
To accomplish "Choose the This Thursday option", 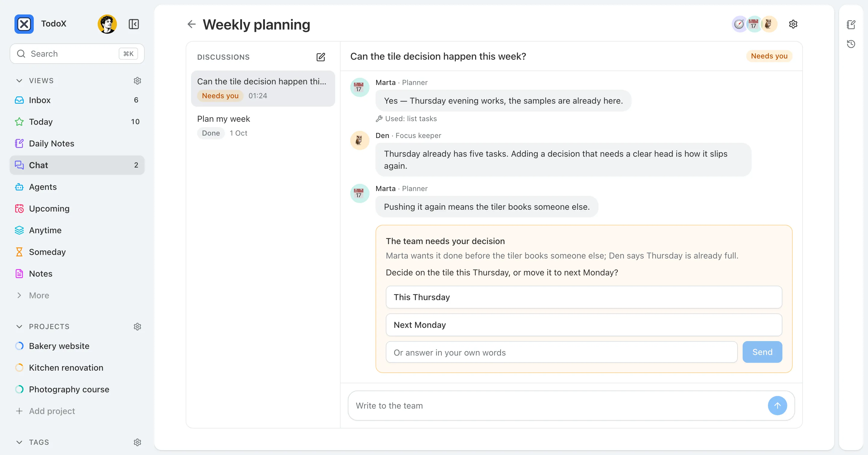I will [x=583, y=297].
